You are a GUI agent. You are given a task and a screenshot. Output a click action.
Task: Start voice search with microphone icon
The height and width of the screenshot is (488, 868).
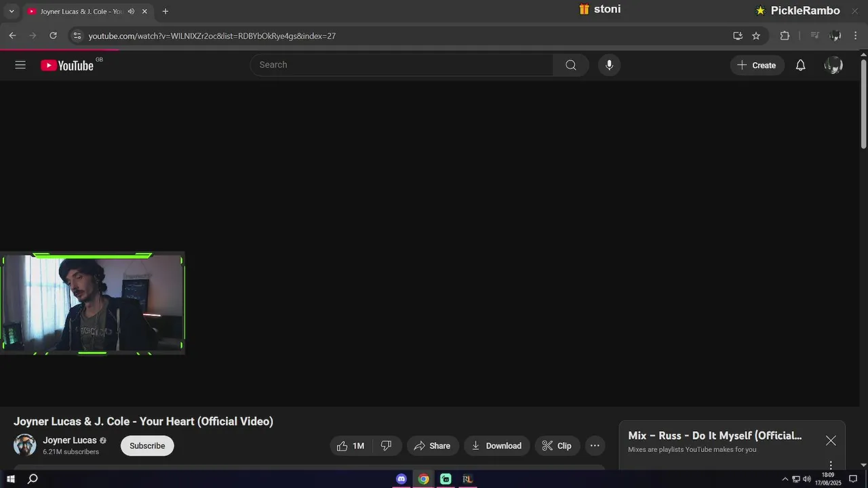[x=609, y=65]
